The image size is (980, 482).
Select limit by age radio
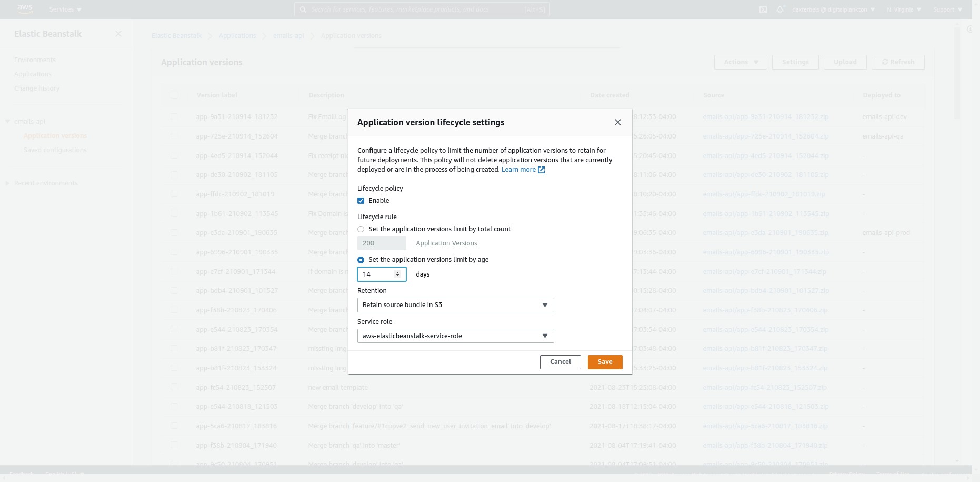coord(361,260)
